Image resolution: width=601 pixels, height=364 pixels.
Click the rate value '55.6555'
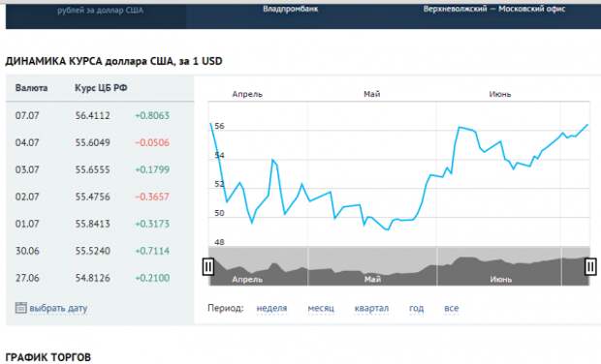coord(92,169)
